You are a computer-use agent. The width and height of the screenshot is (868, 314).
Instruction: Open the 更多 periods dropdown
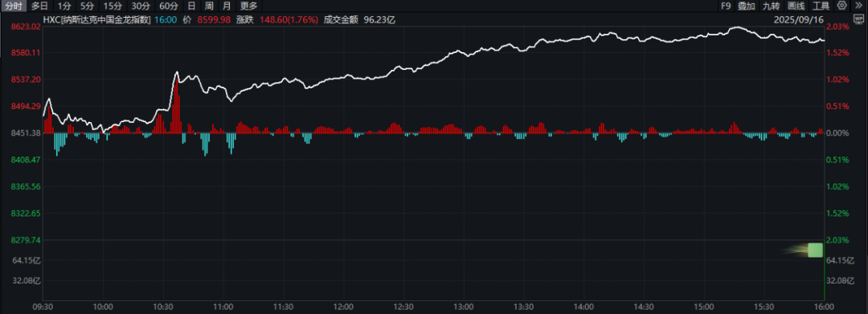(249, 6)
